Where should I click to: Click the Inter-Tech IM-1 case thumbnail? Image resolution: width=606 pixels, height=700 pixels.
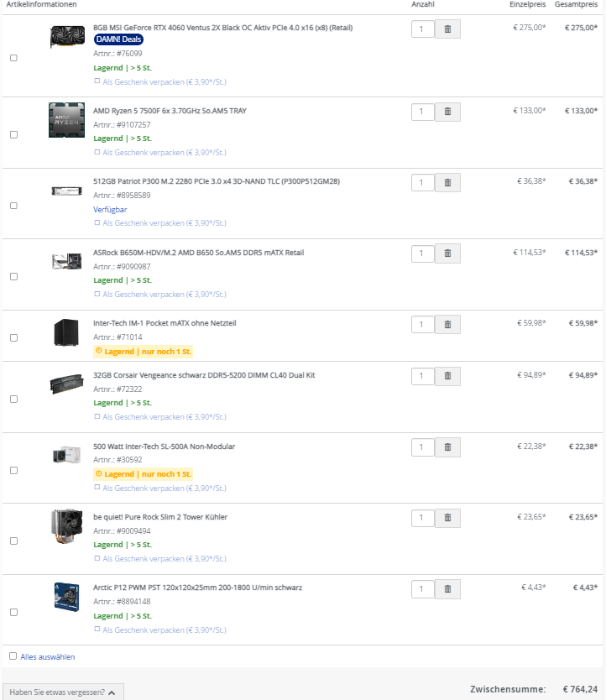point(66,332)
